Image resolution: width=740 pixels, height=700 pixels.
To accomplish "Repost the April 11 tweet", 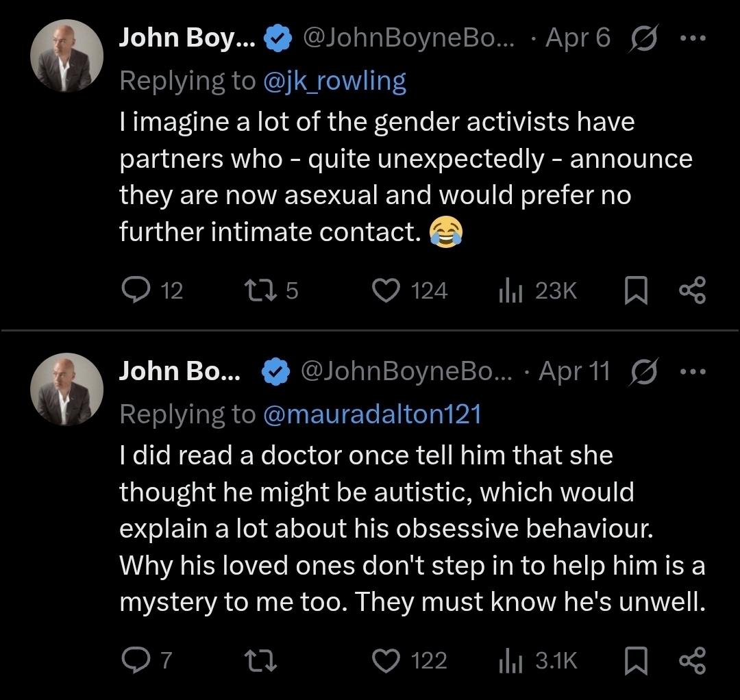I will [x=260, y=661].
